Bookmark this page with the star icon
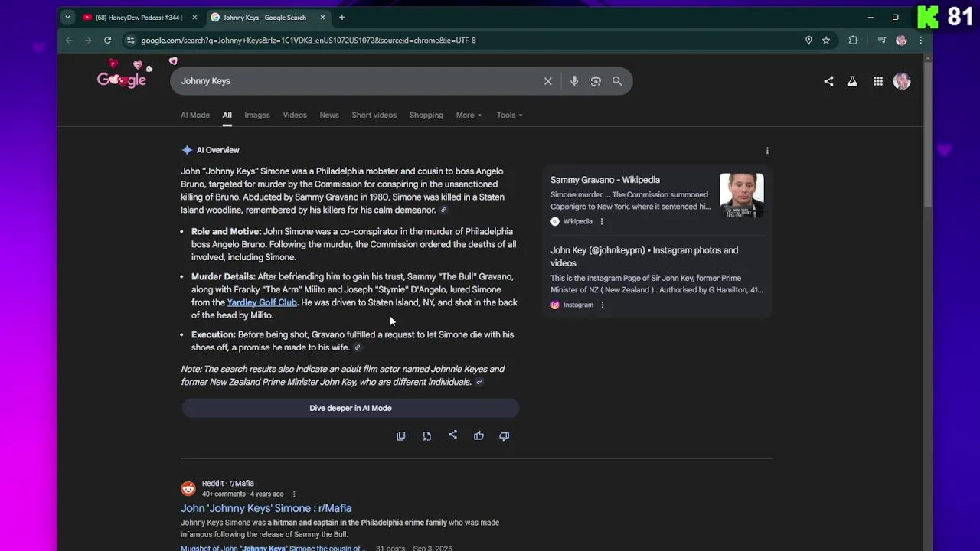The height and width of the screenshot is (551, 980). 826,40
